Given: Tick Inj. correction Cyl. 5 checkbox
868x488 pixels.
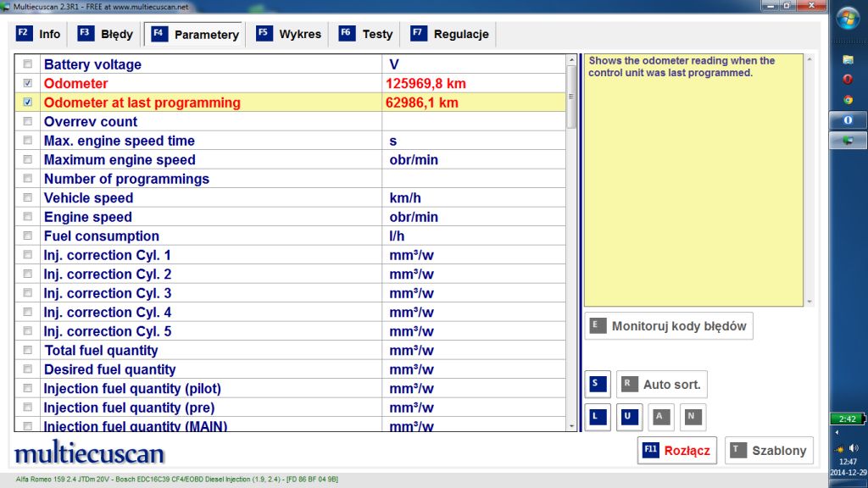Looking at the screenshot, I should (28, 331).
